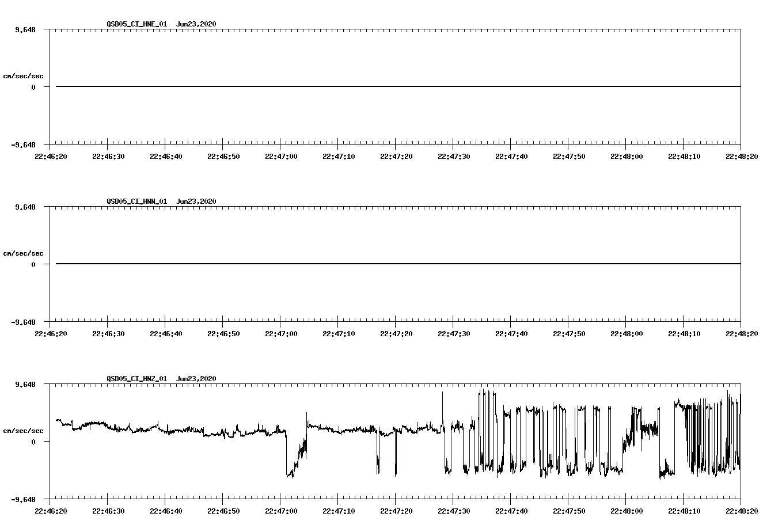Click the 22:48:00 time label under HNE plot
Viewport: 782px width, 532px height.
point(626,156)
